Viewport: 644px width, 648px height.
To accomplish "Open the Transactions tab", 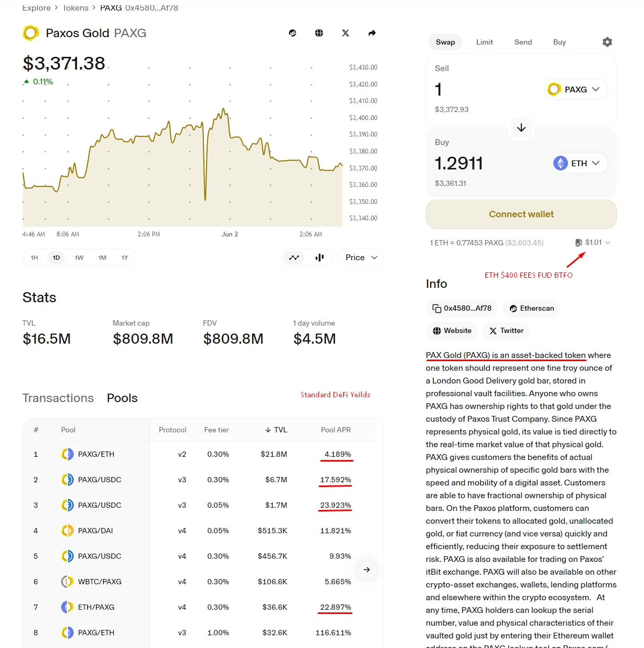I will (x=58, y=398).
